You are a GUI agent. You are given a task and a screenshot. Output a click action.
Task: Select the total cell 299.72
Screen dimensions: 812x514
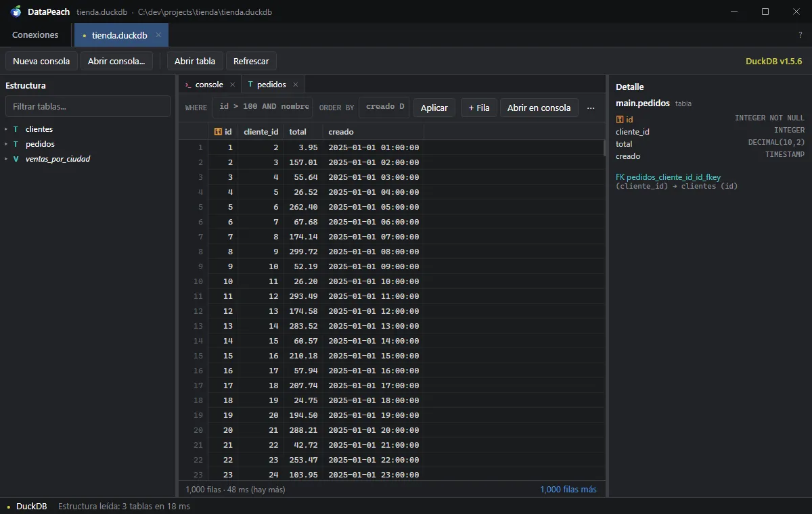click(303, 252)
